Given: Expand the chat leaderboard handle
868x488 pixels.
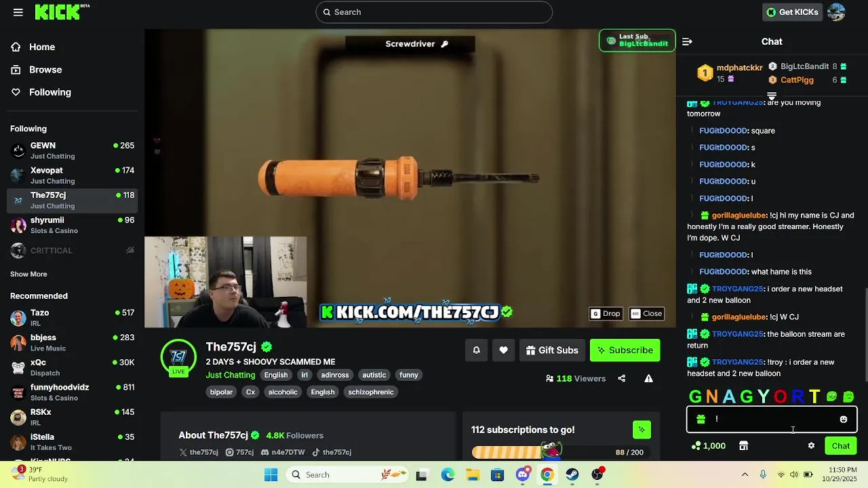Looking at the screenshot, I should [x=772, y=96].
